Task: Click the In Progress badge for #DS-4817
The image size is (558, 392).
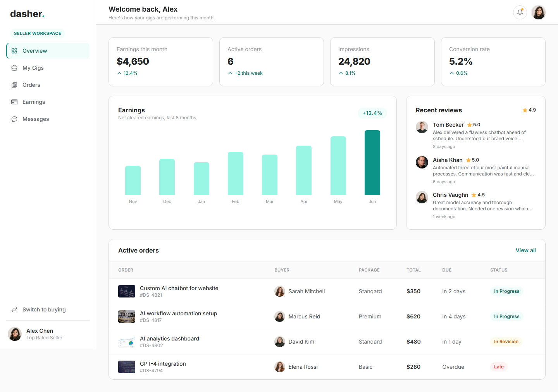Action: (506, 316)
